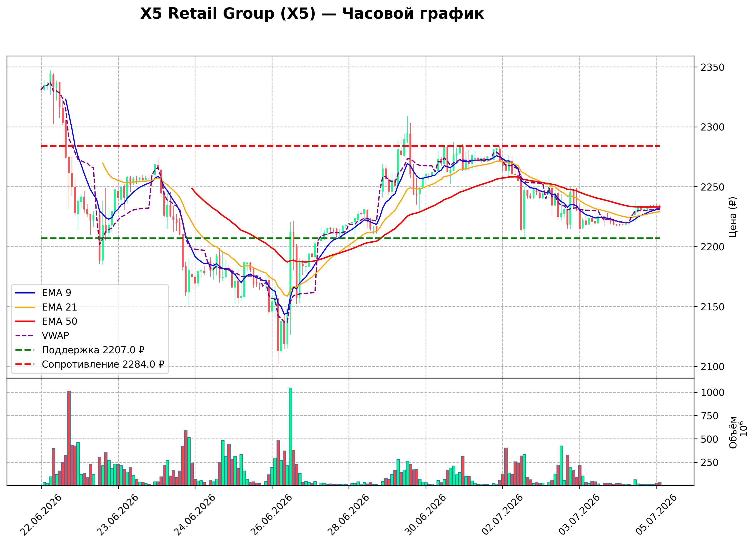Click the 250 volume axis label
Viewport: 756px width, 544px height.
tap(710, 463)
